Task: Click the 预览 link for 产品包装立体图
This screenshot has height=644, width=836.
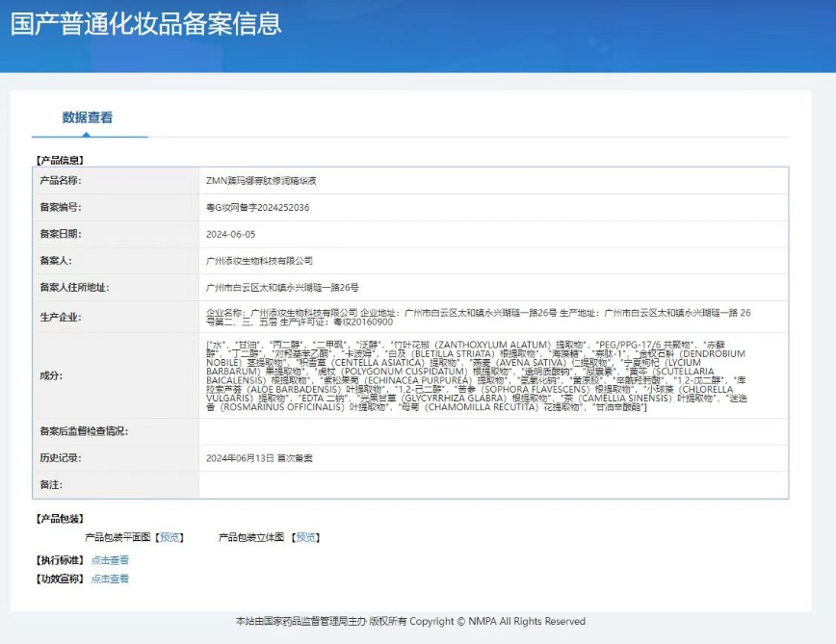Action: (x=306, y=537)
